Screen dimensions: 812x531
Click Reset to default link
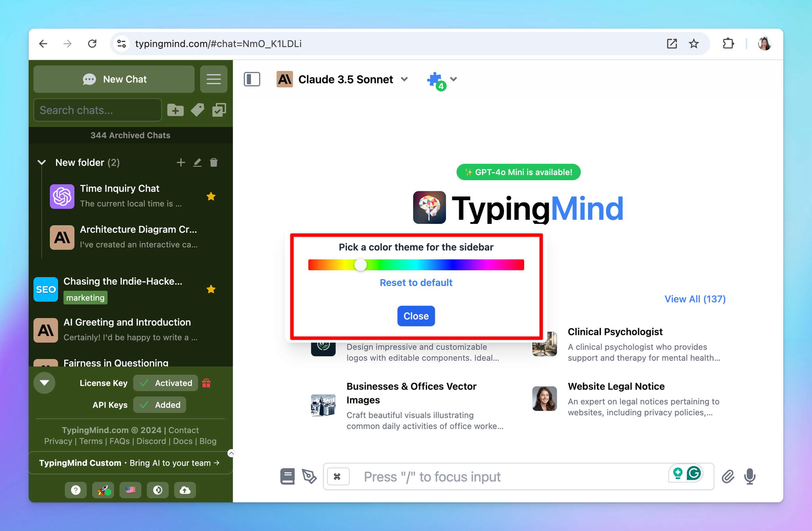[416, 283]
